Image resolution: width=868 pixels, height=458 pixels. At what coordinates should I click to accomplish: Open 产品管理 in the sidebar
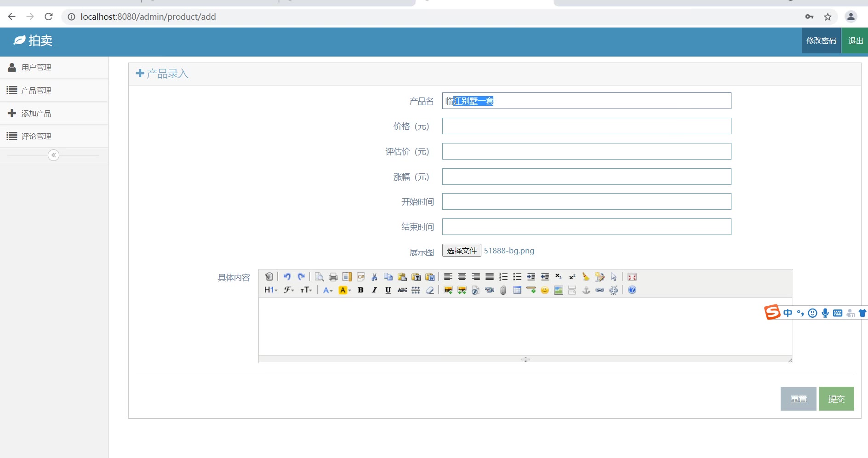click(x=54, y=91)
